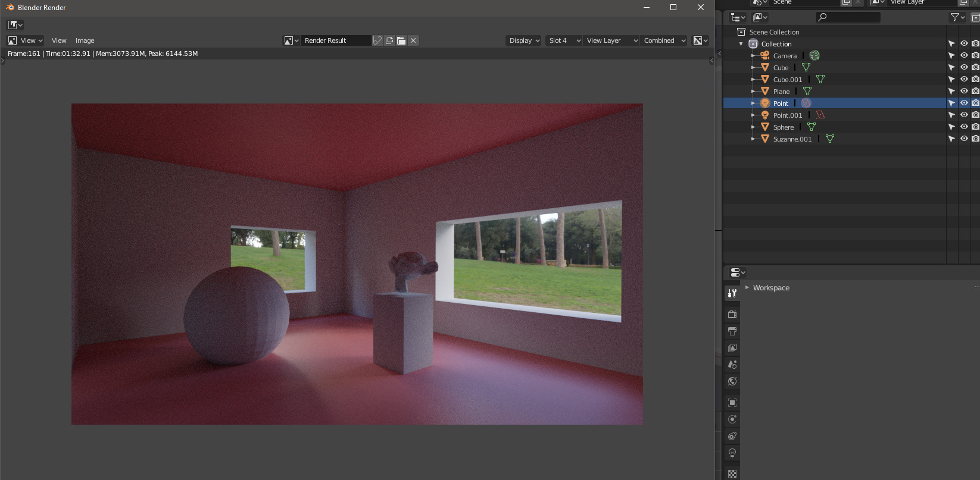This screenshot has height=480, width=980.
Task: Open the Tool properties tab
Action: tap(732, 293)
